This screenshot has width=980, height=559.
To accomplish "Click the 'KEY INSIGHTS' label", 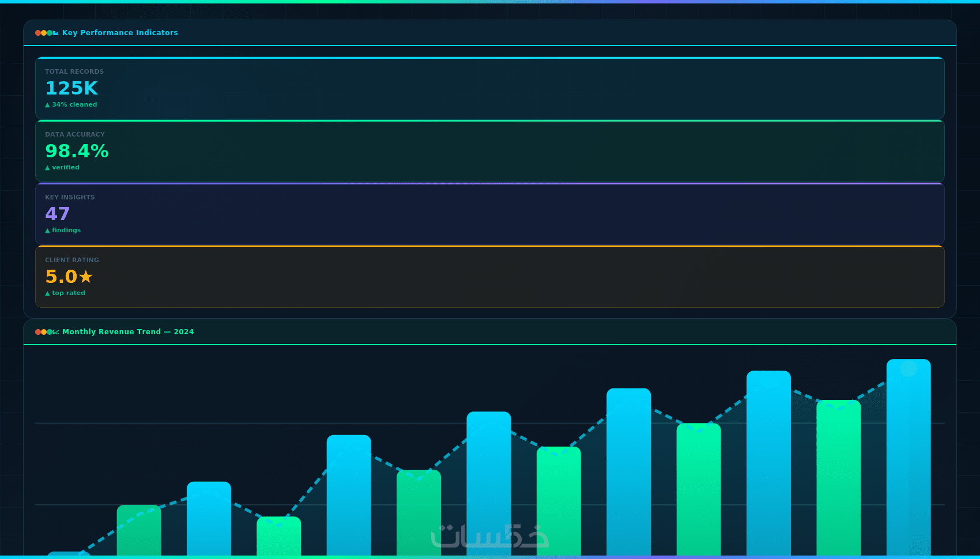I will (70, 197).
